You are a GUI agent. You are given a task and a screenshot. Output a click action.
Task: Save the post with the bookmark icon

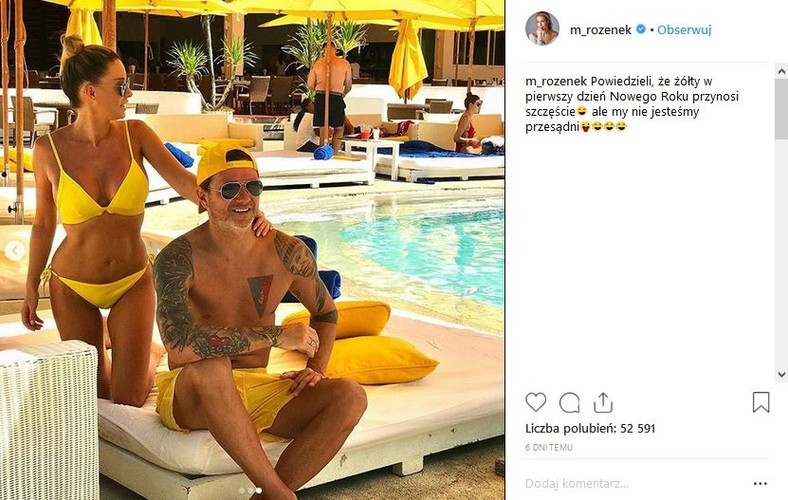click(760, 402)
